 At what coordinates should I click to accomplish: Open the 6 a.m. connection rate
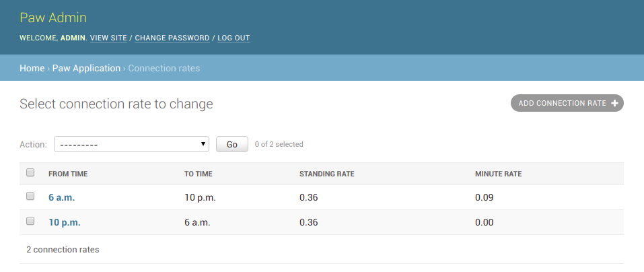62,198
